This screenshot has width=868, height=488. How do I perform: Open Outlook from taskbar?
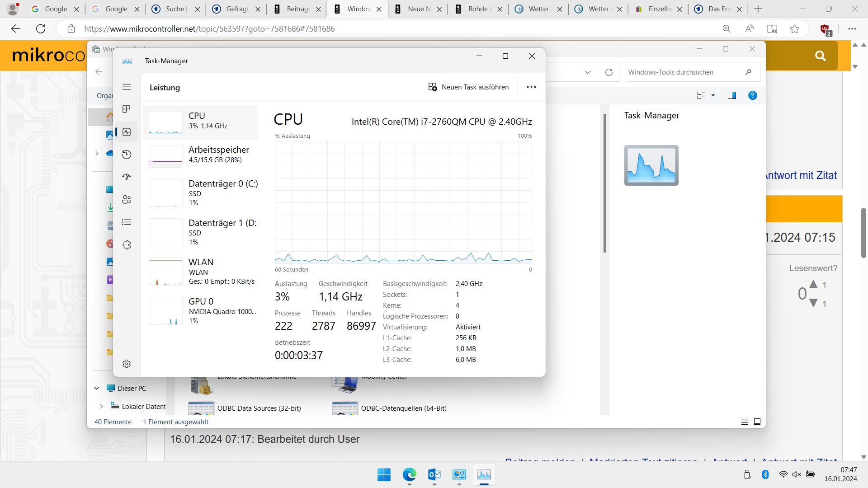pyautogui.click(x=434, y=475)
